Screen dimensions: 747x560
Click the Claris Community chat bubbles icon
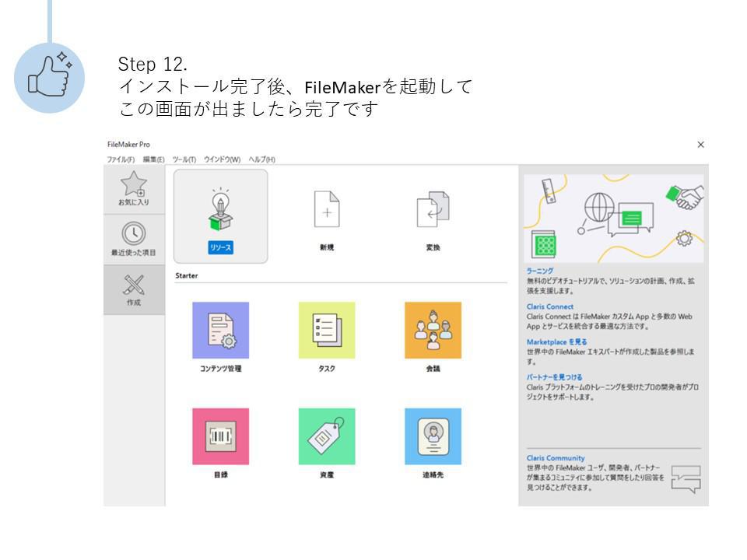coord(686,479)
